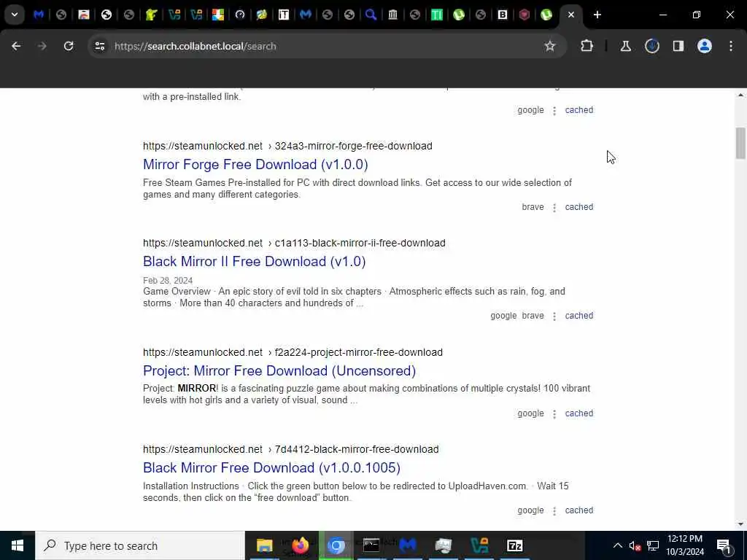
Task: Click the scrollbar up arrow
Action: (x=740, y=96)
